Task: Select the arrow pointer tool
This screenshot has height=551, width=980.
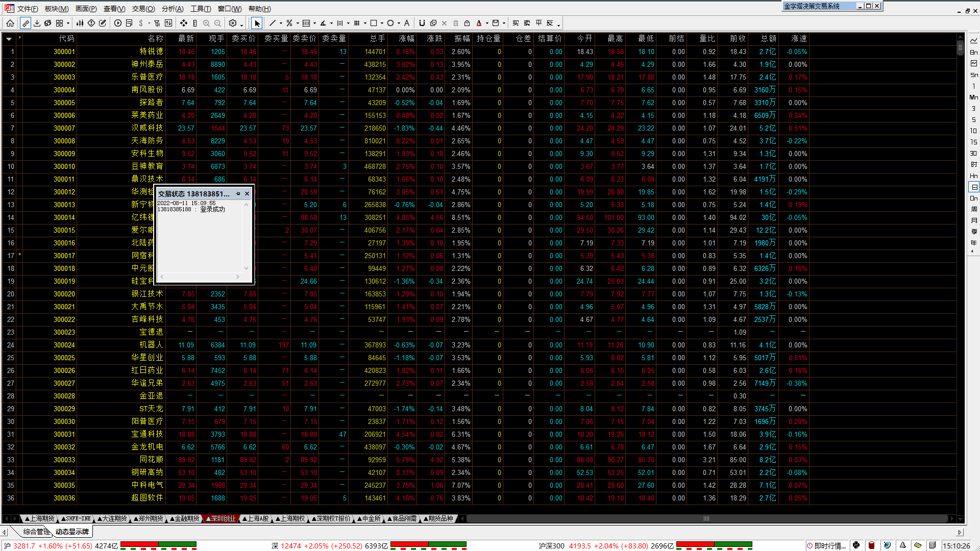Action: (257, 23)
